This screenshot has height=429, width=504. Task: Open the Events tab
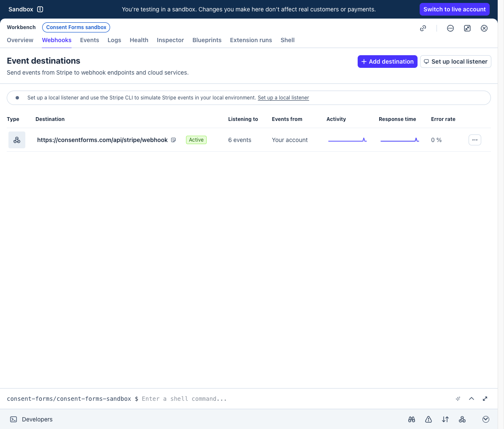(x=89, y=40)
